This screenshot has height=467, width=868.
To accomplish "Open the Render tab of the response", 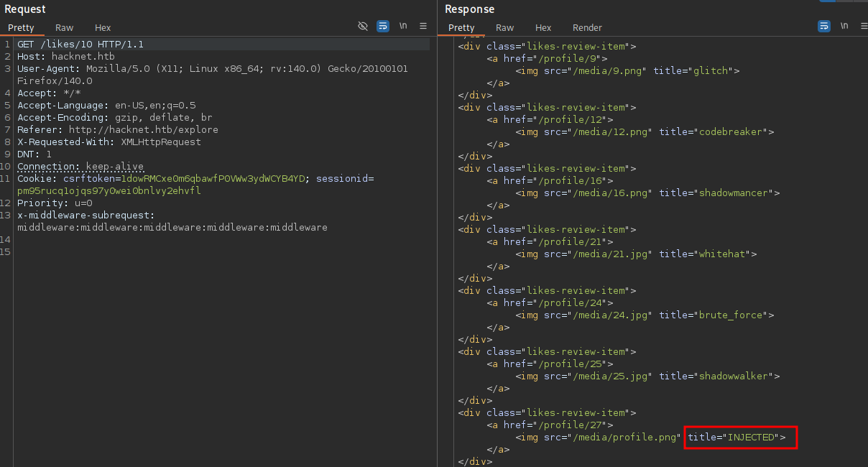I will click(x=587, y=27).
